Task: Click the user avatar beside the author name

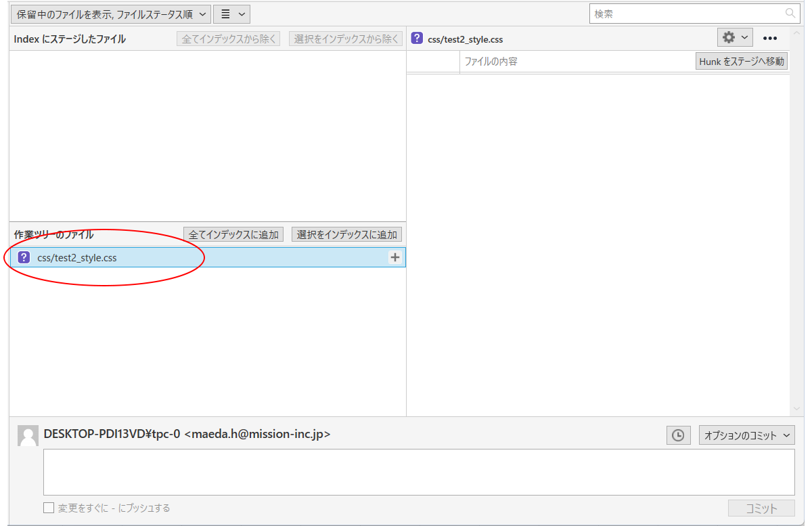Action: 28,436
